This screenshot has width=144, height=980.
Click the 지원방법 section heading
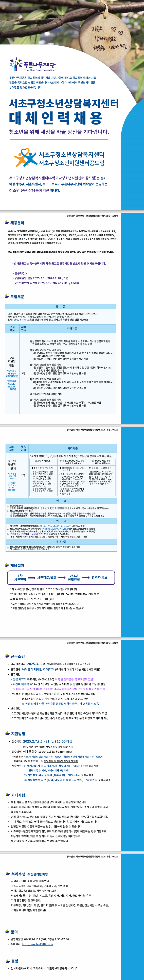pos(18,733)
